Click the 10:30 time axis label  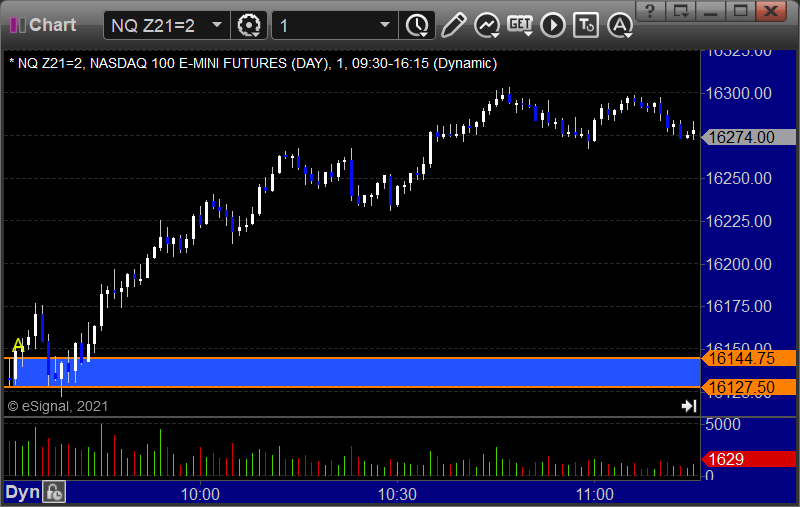click(x=397, y=494)
